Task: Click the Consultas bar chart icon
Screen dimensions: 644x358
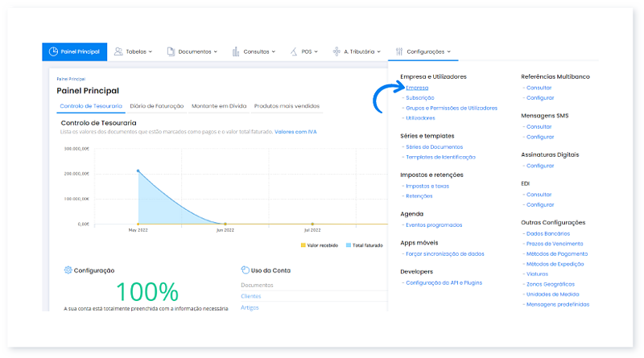Action: 235,51
